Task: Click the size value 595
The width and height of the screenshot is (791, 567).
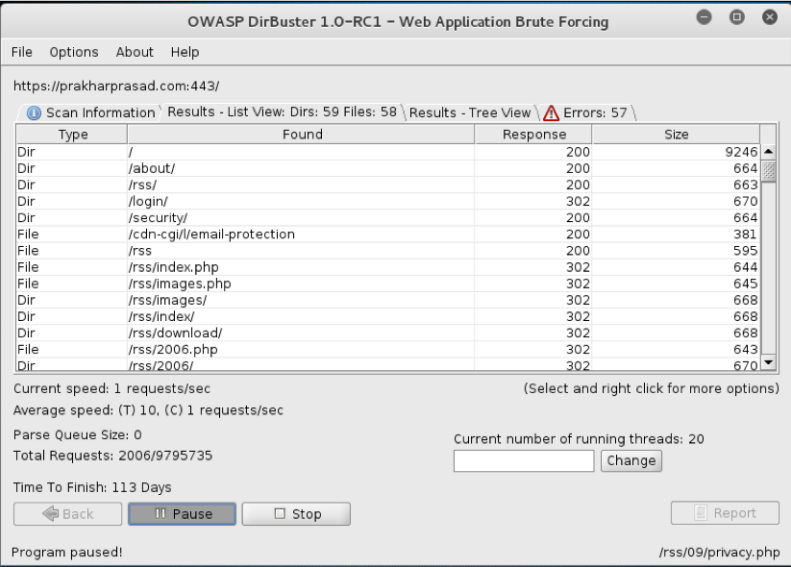Action: pos(745,251)
